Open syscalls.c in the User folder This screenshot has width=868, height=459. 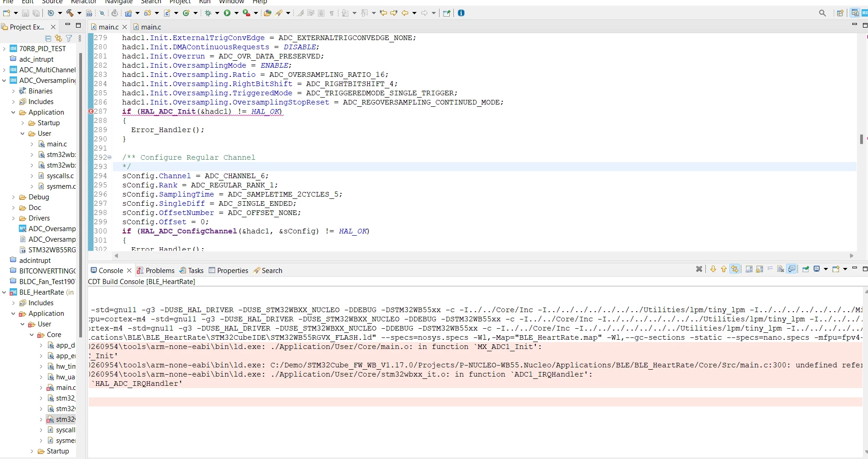[60, 176]
